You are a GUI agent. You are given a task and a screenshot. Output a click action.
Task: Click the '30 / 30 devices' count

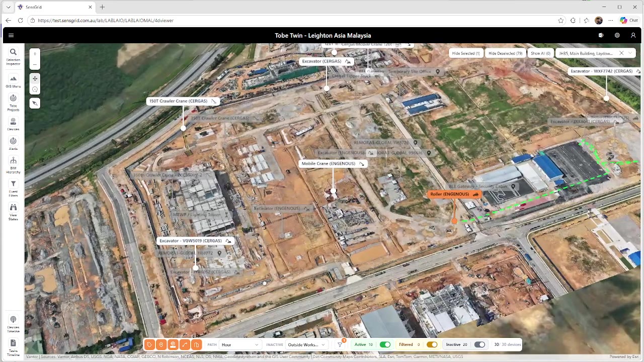[508, 344]
